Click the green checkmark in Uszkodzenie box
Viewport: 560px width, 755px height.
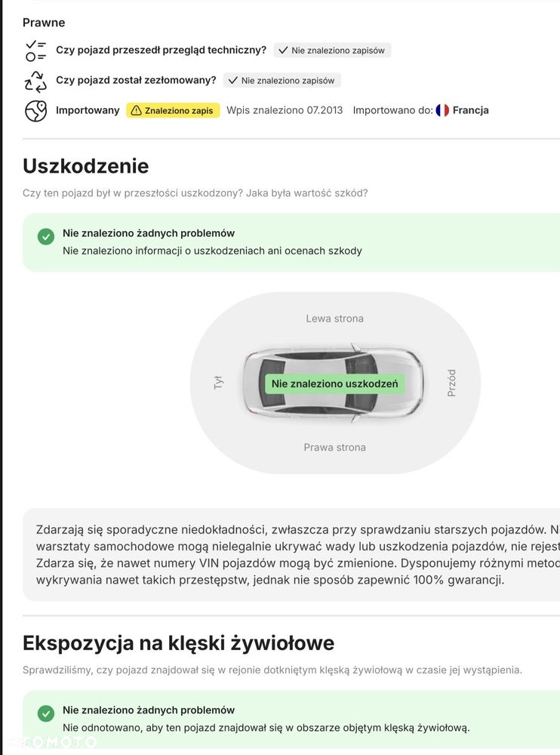tap(46, 236)
